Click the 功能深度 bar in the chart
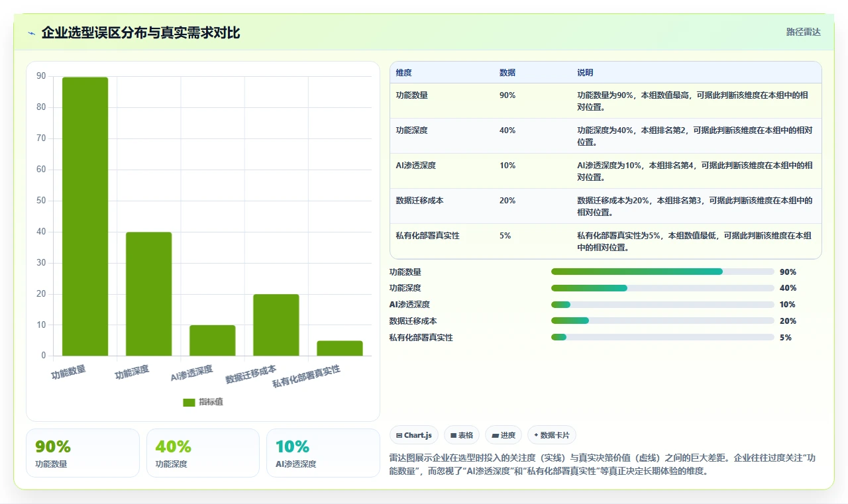The width and height of the screenshot is (848, 504). click(x=148, y=294)
